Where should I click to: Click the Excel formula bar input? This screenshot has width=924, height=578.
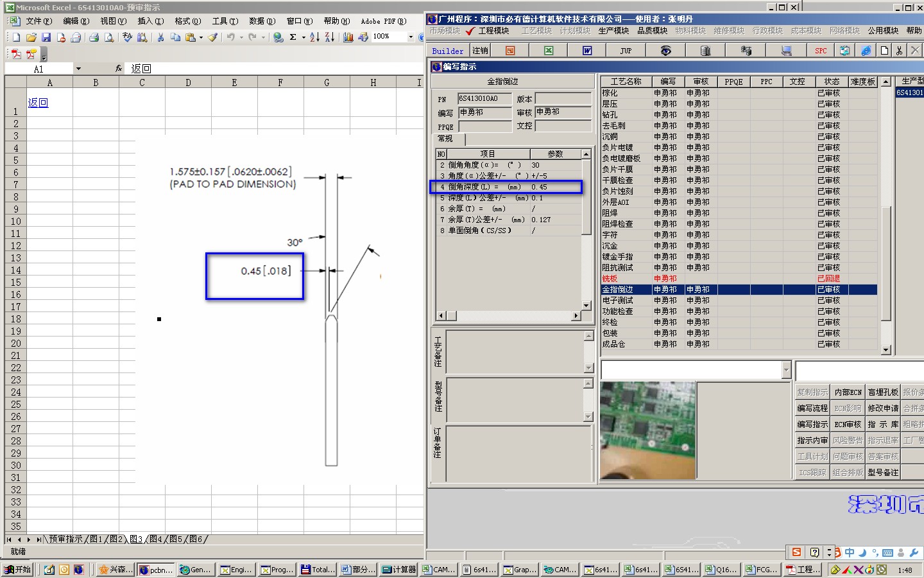click(x=275, y=69)
